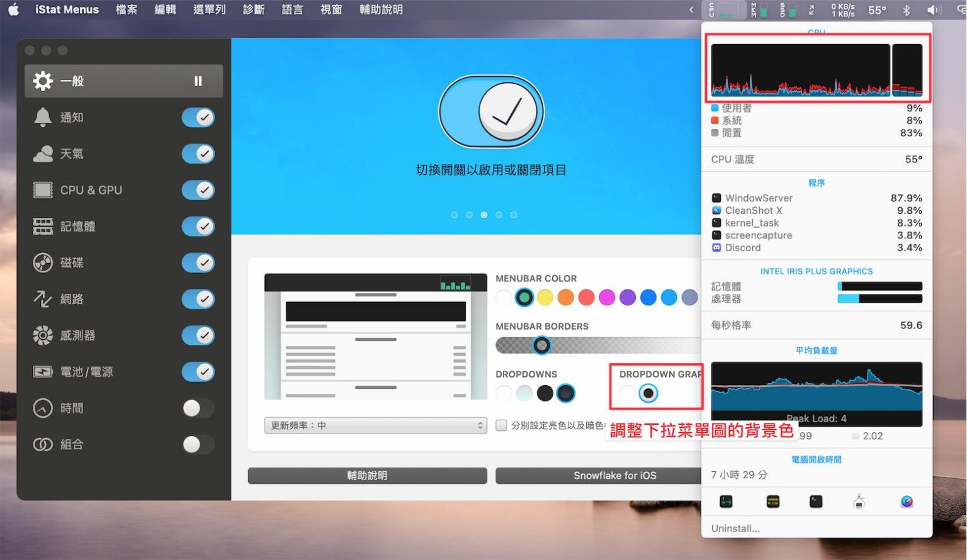Click the Bluetooth icon in menu bar
Screen dimensions: 967x560
pos(907,9)
